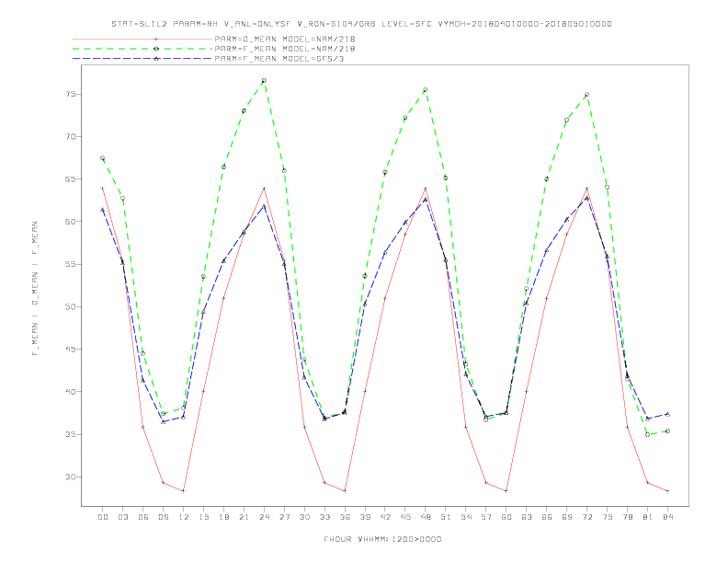This screenshot has width=728, height=563.
Task: Click x-axis tick label 06
Action: pyautogui.click(x=143, y=517)
